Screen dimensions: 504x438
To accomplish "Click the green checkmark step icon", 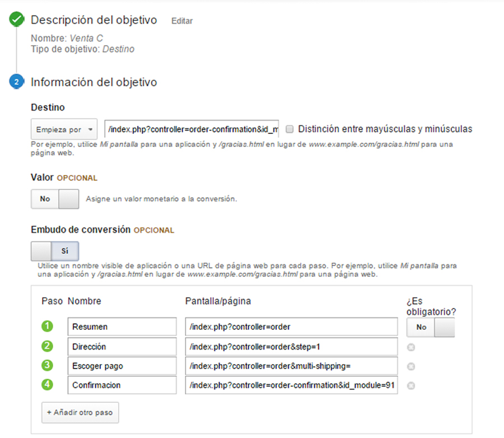I will click(x=17, y=20).
